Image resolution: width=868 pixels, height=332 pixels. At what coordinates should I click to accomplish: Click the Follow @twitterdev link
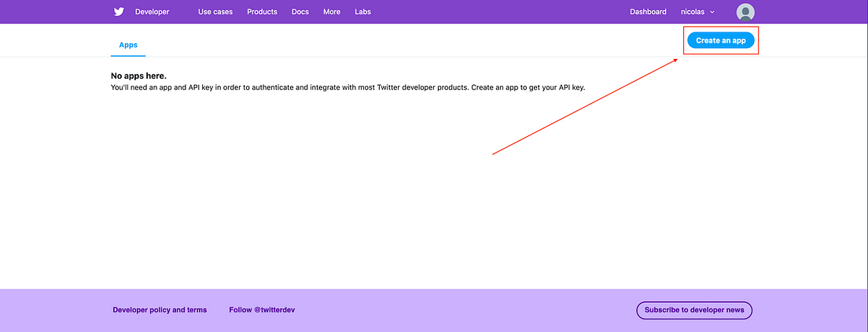[x=262, y=310]
